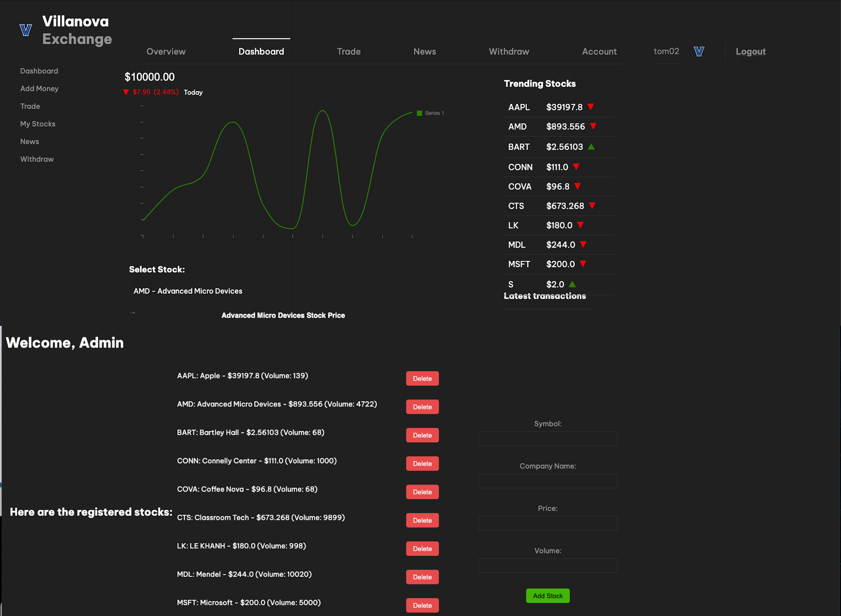Open the Overview tab
The height and width of the screenshot is (616, 841).
pyautogui.click(x=166, y=51)
